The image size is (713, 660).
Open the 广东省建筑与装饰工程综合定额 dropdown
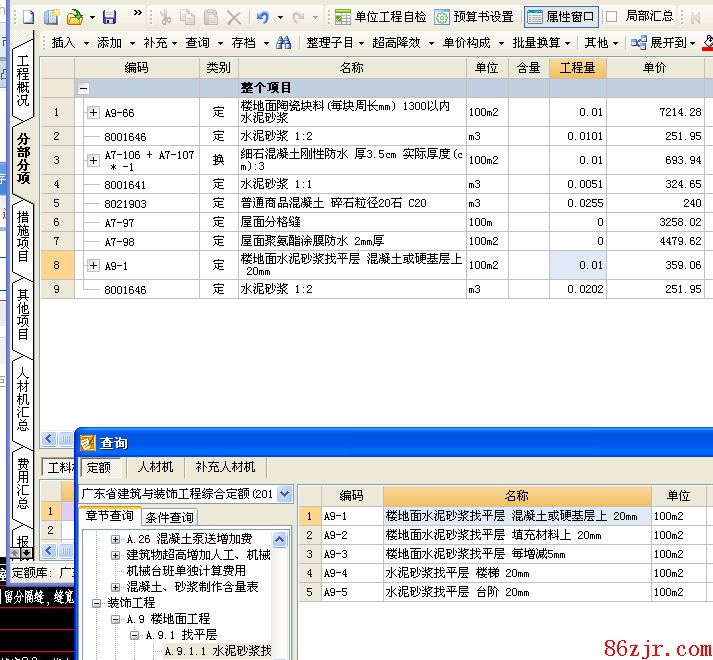coord(284,494)
